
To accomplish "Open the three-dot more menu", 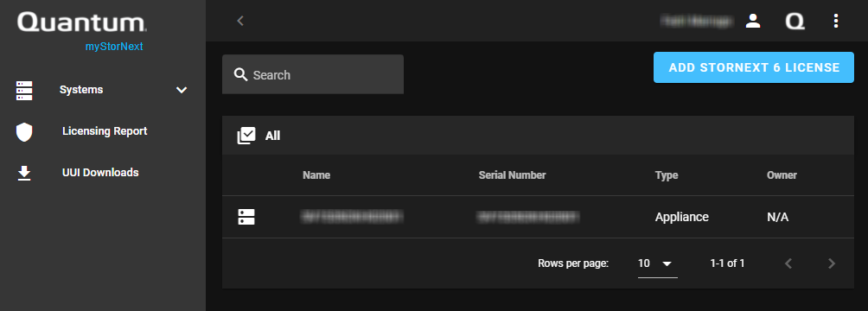I will (x=836, y=21).
